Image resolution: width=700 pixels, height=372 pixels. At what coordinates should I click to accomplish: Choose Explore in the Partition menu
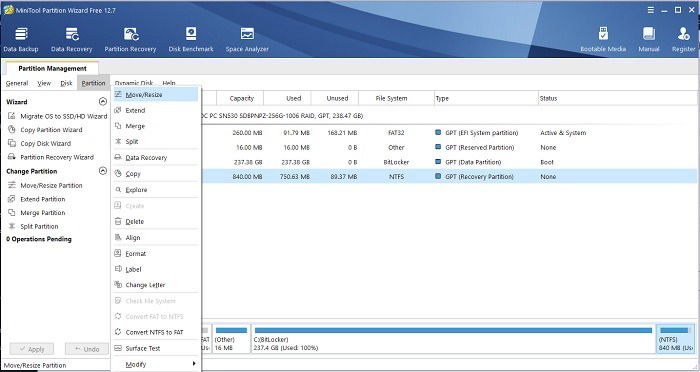click(155, 190)
